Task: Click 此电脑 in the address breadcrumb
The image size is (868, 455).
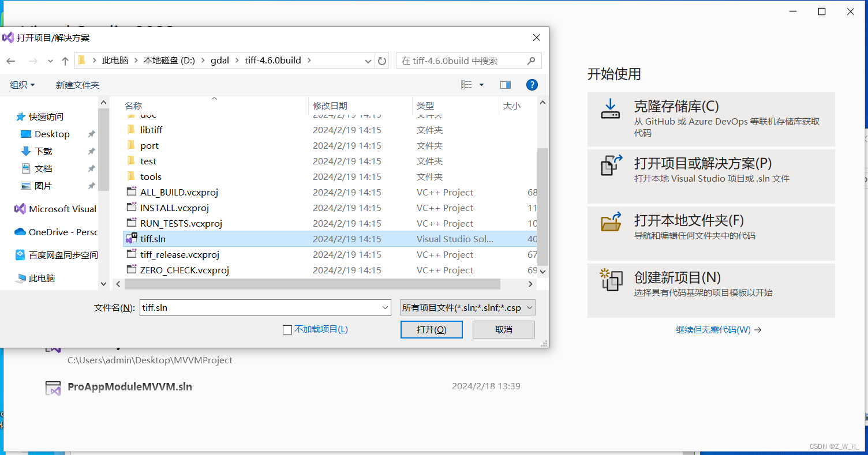Action: click(115, 61)
